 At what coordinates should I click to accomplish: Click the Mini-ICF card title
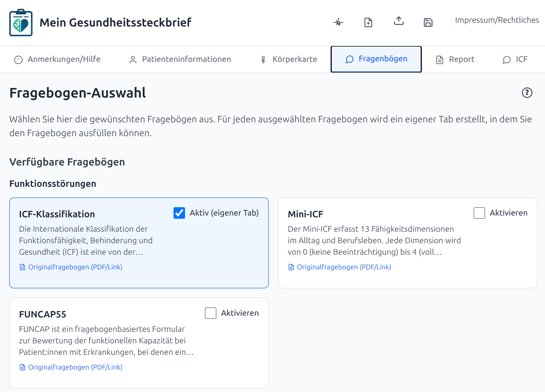coord(305,214)
